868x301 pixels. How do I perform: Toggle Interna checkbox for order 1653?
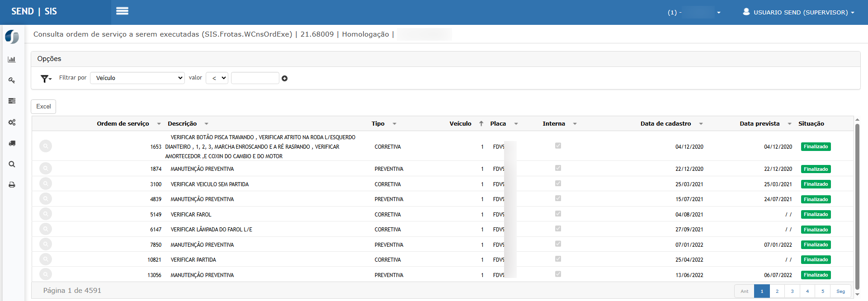coord(558,146)
